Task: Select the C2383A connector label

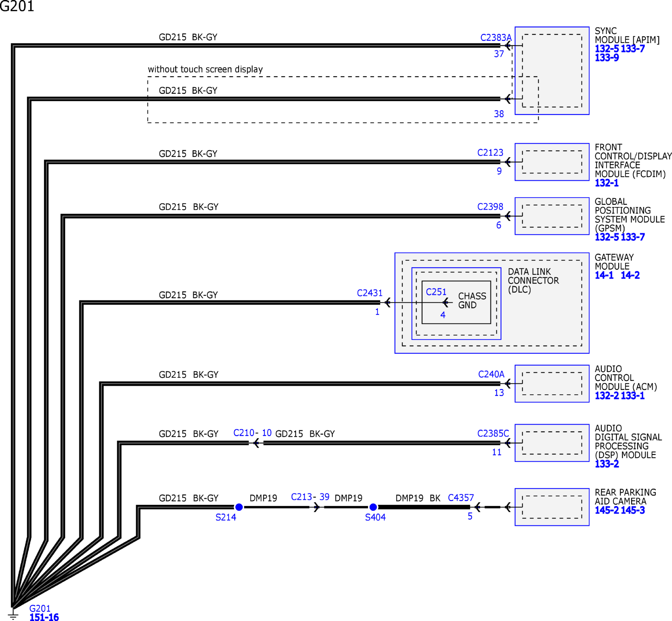Action: pyautogui.click(x=496, y=38)
